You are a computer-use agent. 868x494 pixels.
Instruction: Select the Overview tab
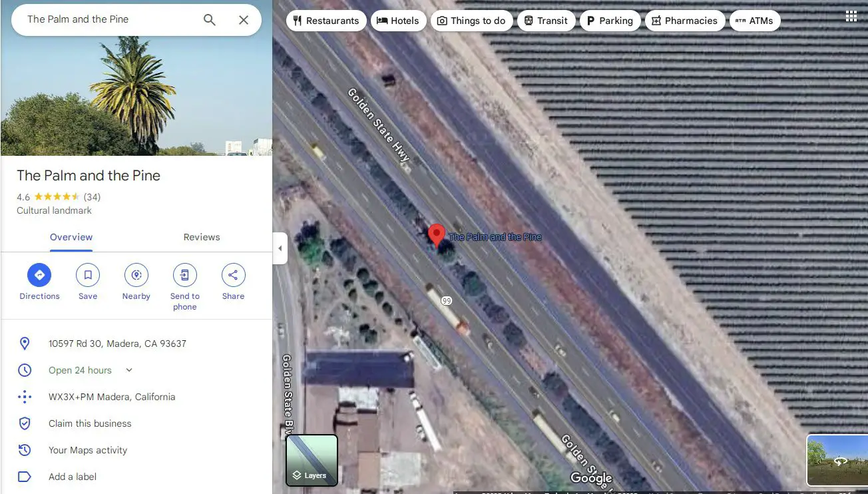[71, 237]
